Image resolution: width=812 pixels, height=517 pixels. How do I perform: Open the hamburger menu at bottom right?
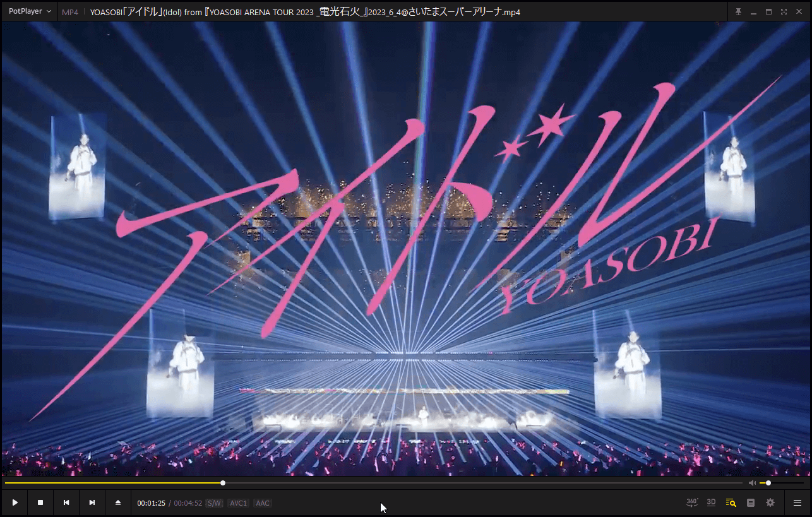pos(797,502)
